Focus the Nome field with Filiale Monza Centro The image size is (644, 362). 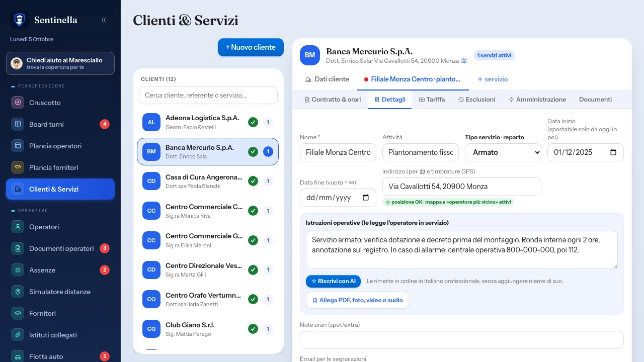(x=338, y=152)
